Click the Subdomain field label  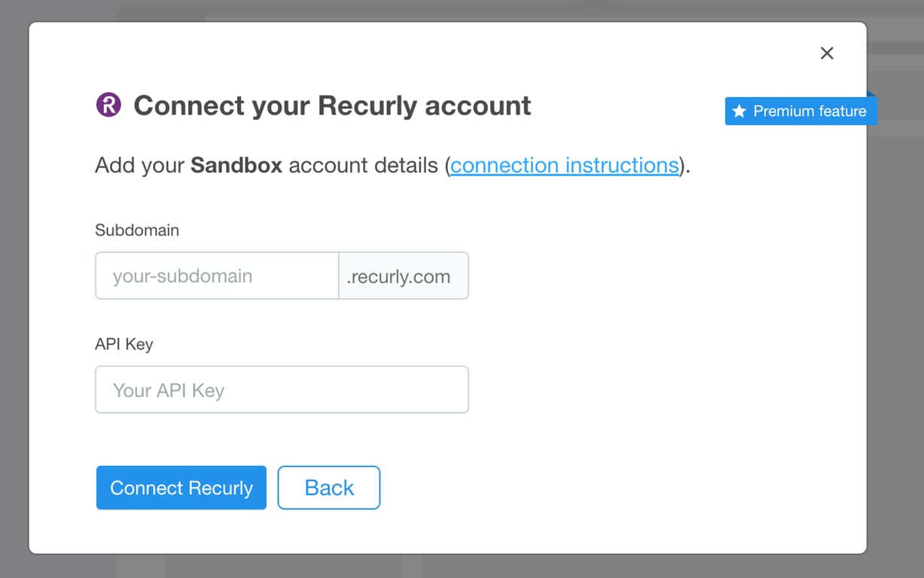(x=137, y=230)
